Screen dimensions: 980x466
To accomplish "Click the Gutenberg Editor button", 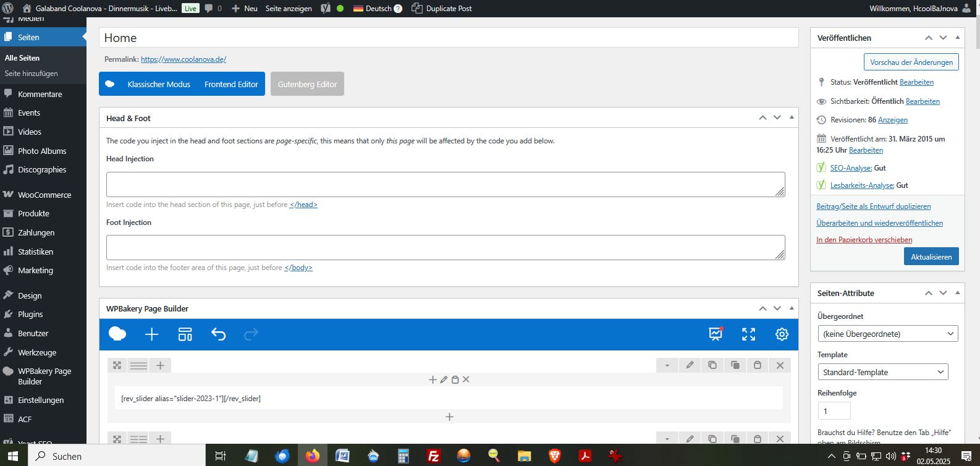I will pos(307,84).
